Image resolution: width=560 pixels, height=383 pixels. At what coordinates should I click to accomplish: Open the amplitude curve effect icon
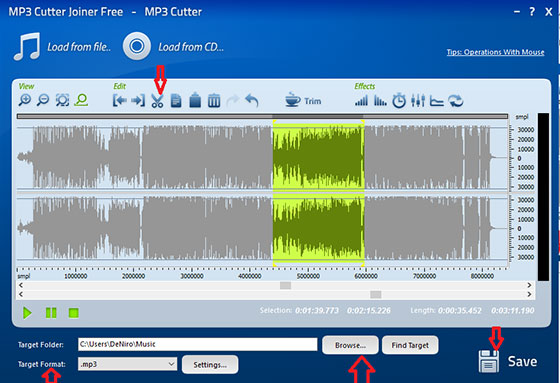pyautogui.click(x=436, y=101)
